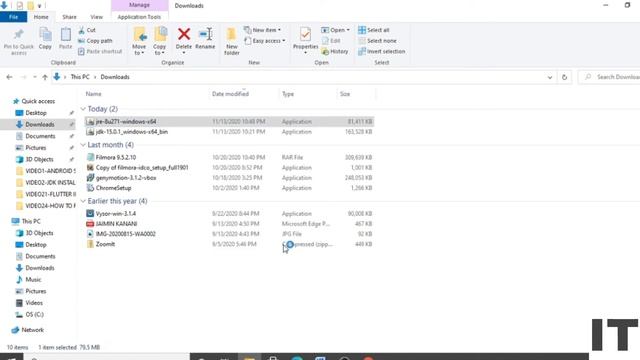
Task: Click Copy path in ribbon
Action: (95, 41)
